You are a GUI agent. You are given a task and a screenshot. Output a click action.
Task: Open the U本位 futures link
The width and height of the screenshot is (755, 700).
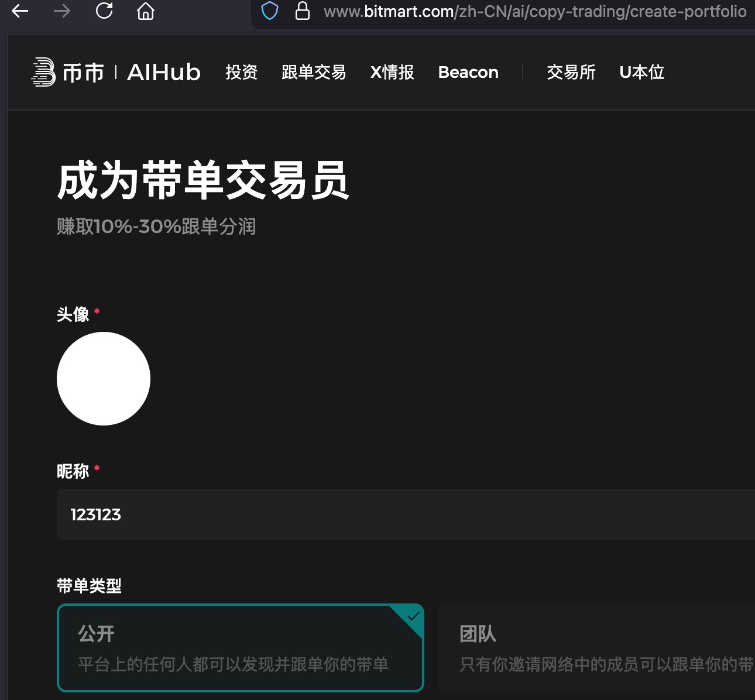(x=641, y=72)
